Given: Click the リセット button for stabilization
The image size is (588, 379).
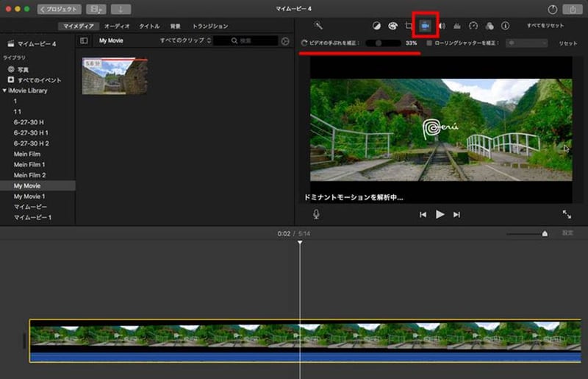Looking at the screenshot, I should click(567, 43).
